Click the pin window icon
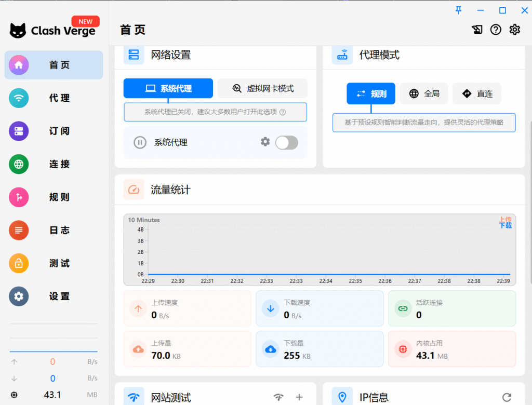The height and width of the screenshot is (405, 532). pos(458,10)
